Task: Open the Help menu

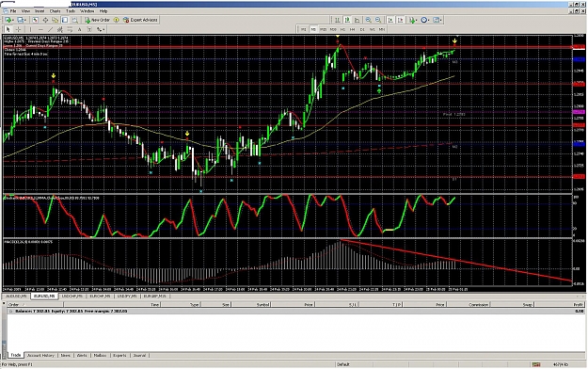Action: tap(103, 11)
